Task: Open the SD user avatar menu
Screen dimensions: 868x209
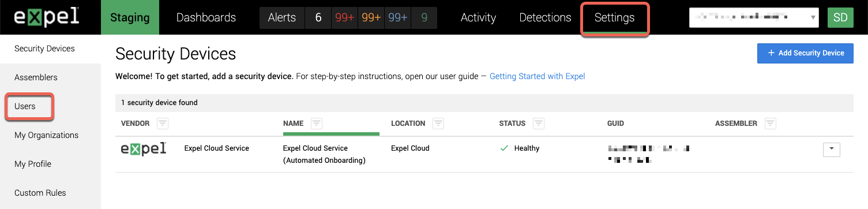Action: [840, 17]
